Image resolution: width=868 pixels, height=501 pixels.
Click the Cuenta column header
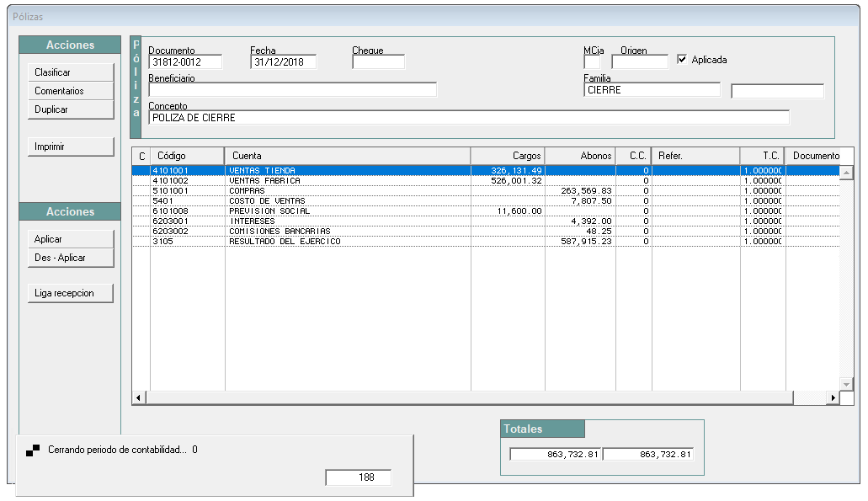coord(348,156)
